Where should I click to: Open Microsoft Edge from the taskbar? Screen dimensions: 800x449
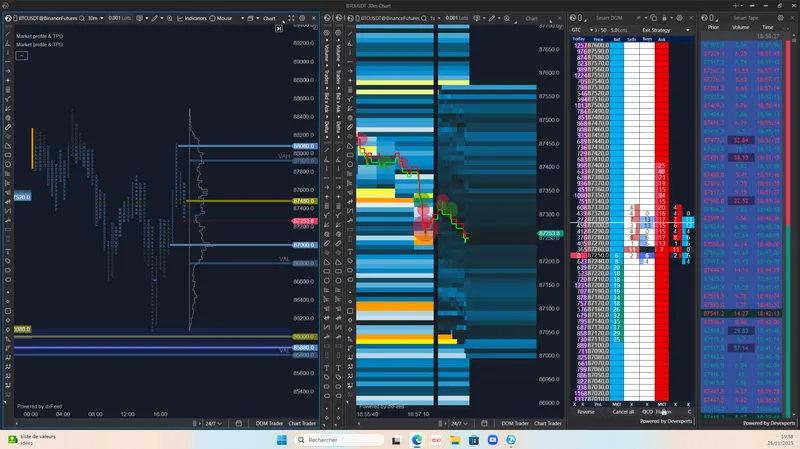pyautogui.click(x=417, y=440)
